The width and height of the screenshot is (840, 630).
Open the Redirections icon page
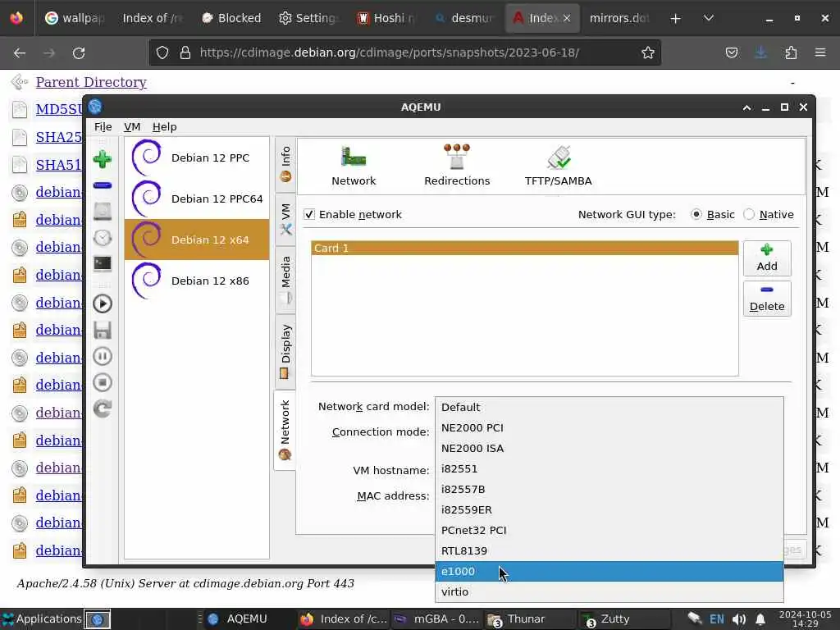coord(457,166)
